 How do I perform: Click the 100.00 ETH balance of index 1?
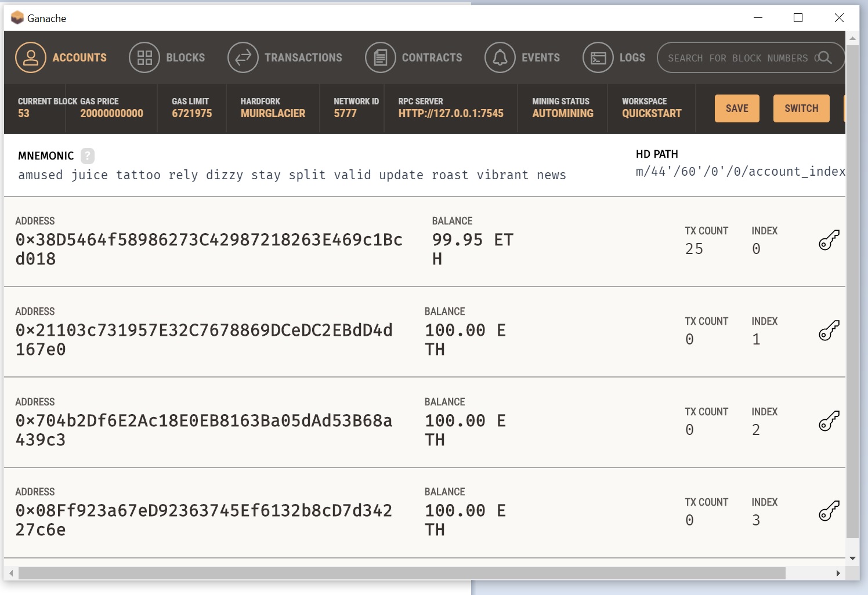(x=465, y=340)
